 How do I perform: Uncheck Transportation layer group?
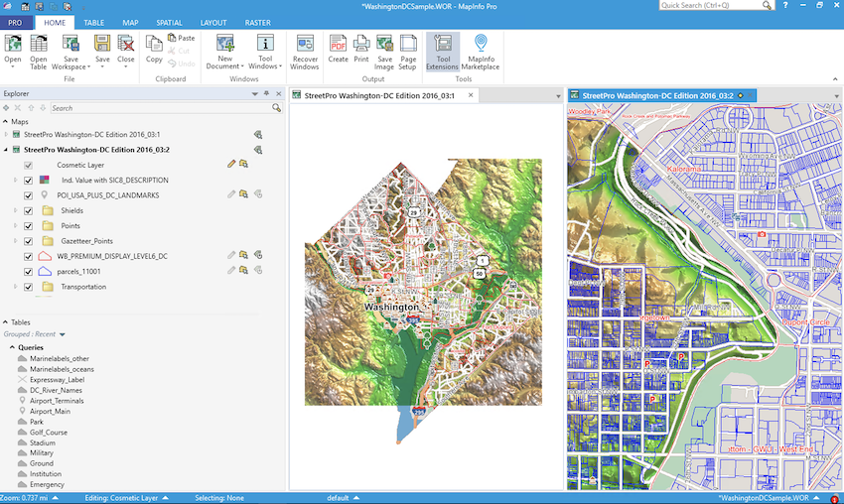pos(29,287)
